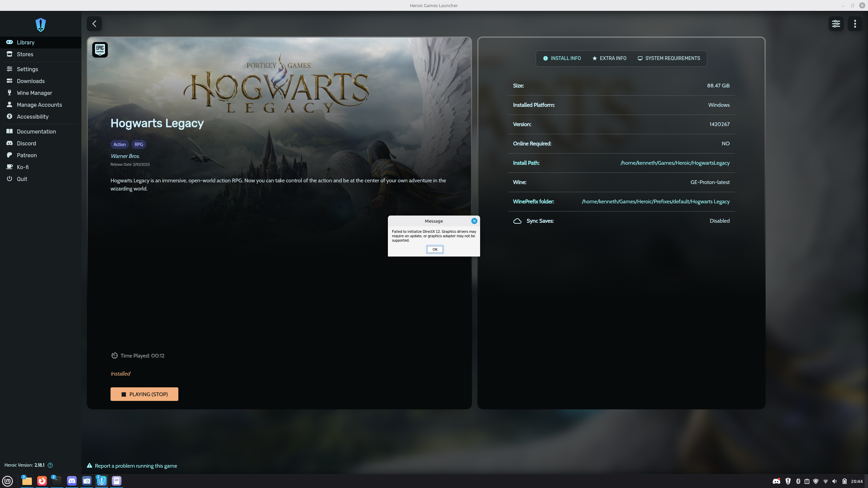Open Wine Manager from sidebar
This screenshot has height=488, width=868.
[x=34, y=93]
